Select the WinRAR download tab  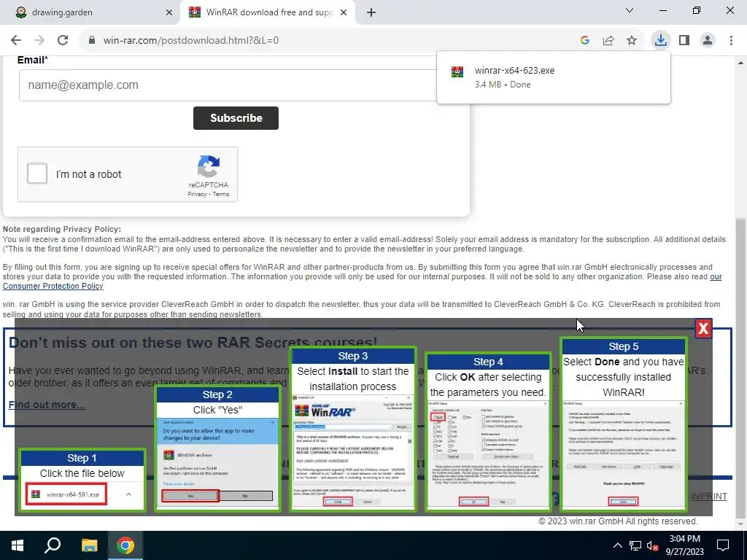269,12
